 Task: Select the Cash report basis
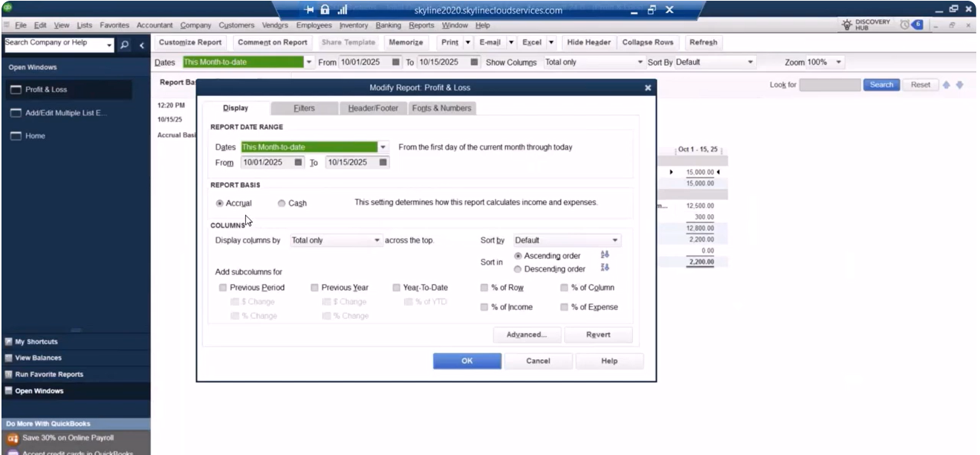point(282,203)
